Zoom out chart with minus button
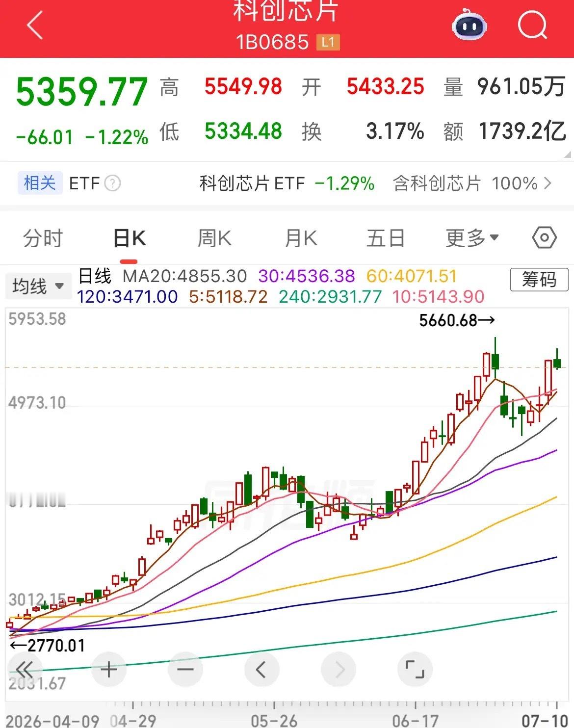Image resolution: width=574 pixels, height=728 pixels. pos(185,669)
